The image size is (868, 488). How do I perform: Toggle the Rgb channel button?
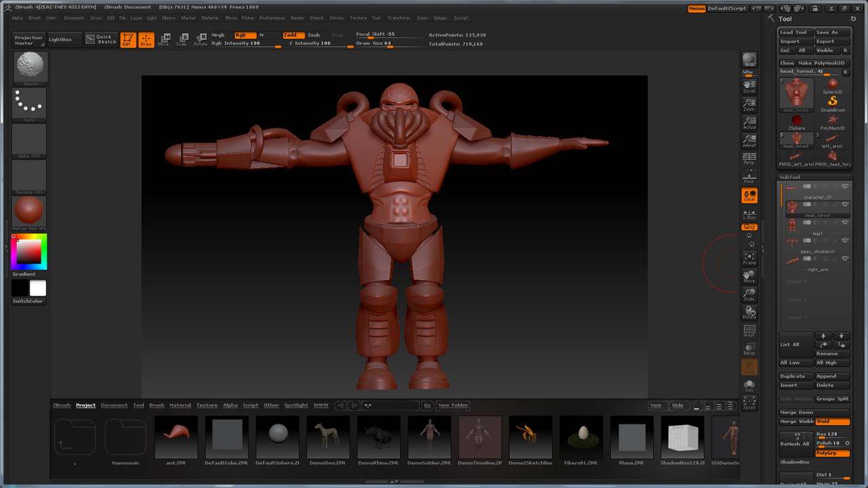(x=245, y=35)
